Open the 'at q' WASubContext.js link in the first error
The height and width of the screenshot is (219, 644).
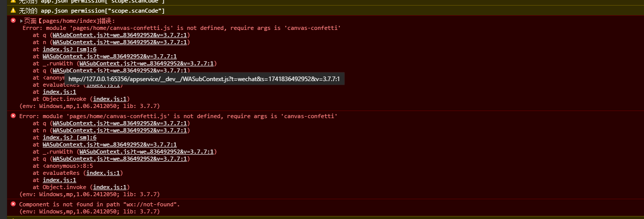[120, 35]
